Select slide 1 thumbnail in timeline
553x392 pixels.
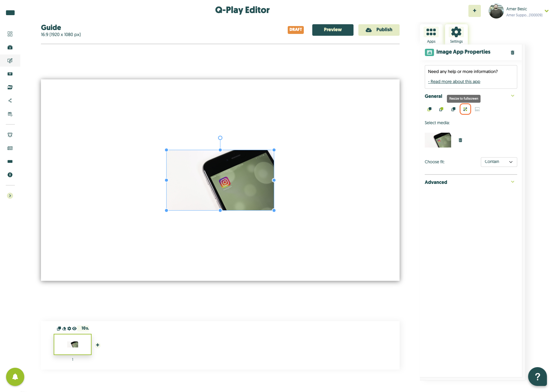pos(72,344)
